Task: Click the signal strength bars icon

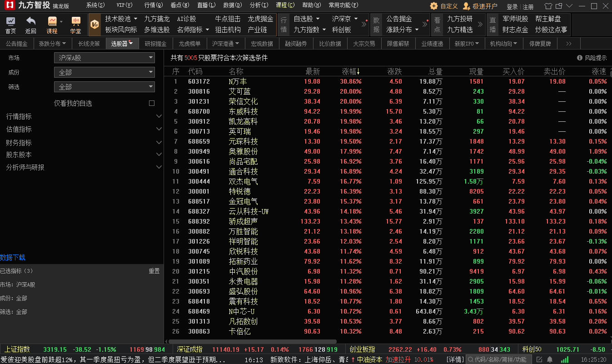Action: click(x=564, y=359)
